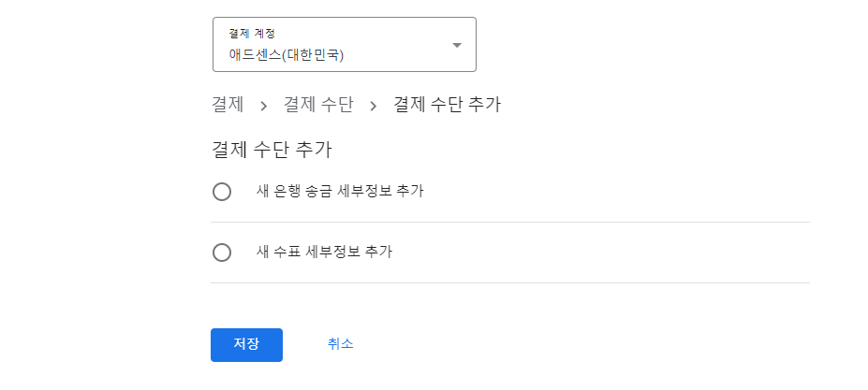Image resolution: width=868 pixels, height=390 pixels.
Task: Click the 새 수표 text in the second option
Action: 278,253
